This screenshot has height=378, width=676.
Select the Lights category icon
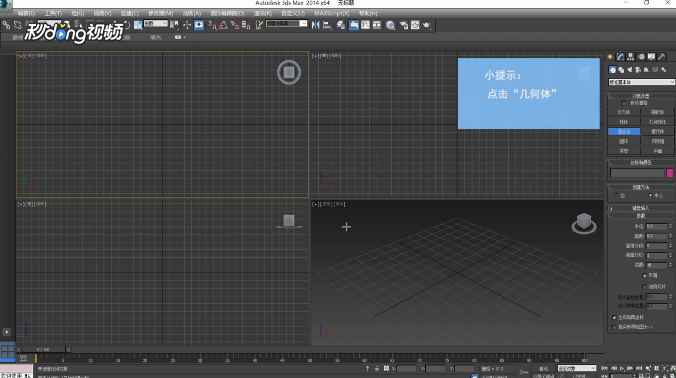[629, 70]
